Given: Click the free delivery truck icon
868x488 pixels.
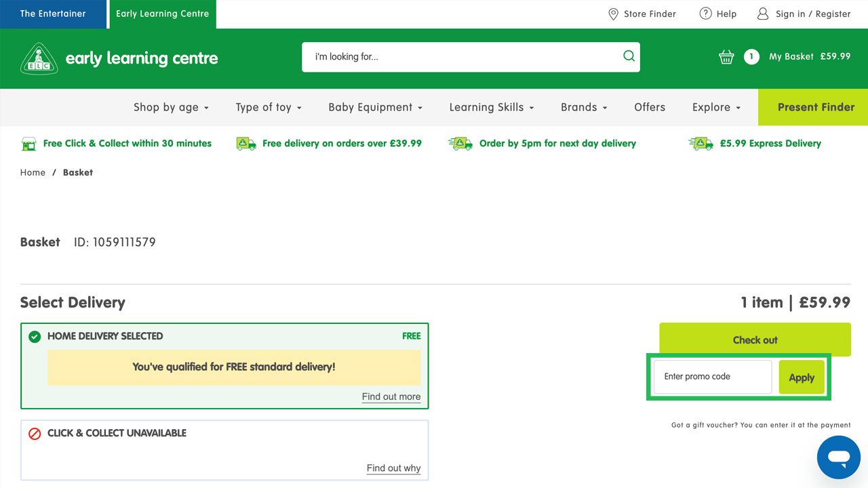Looking at the screenshot, I should click(246, 144).
